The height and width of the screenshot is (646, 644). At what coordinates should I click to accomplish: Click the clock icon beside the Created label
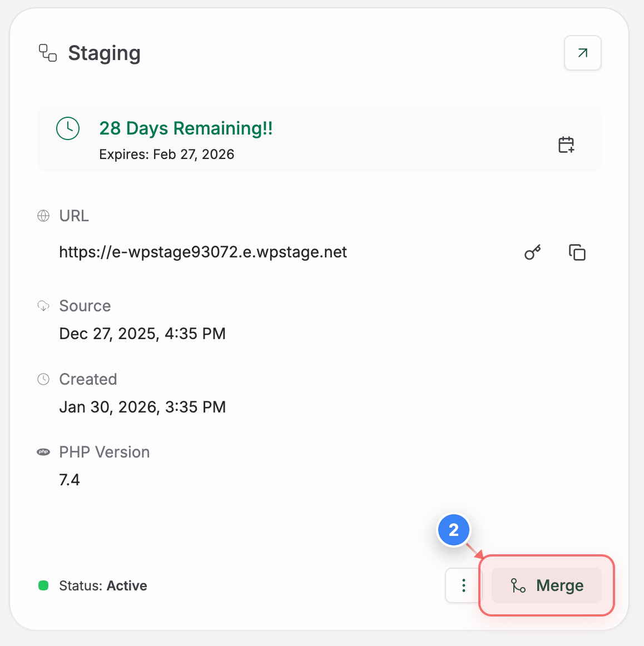pyautogui.click(x=43, y=379)
